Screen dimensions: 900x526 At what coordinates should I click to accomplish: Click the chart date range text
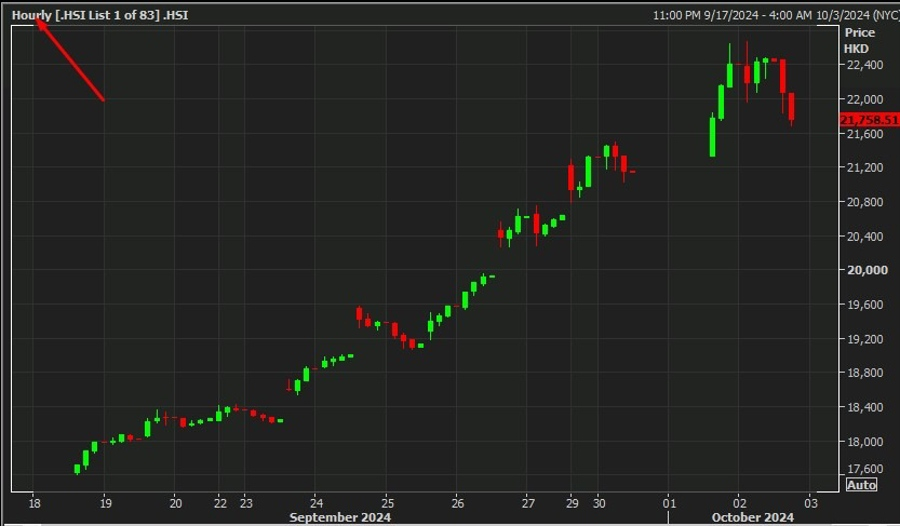click(776, 15)
